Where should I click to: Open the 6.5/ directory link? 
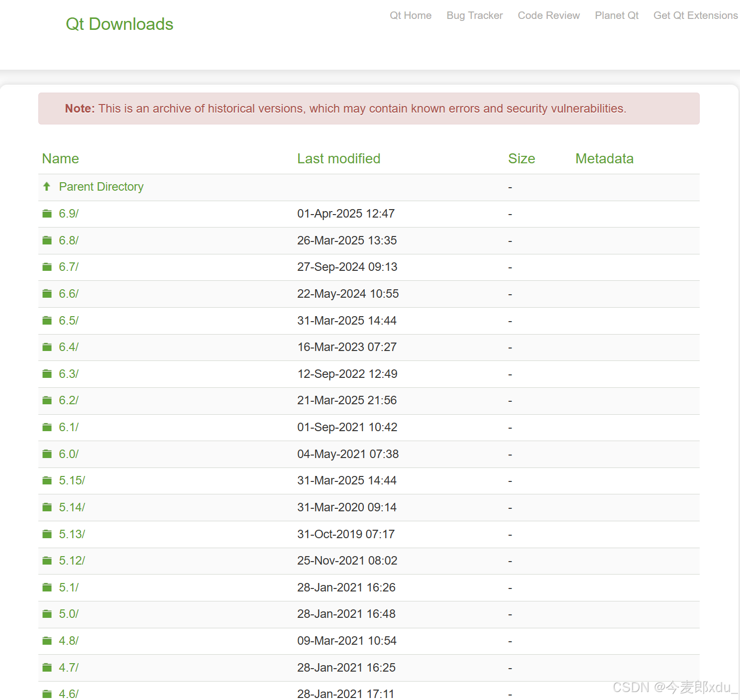[69, 321]
